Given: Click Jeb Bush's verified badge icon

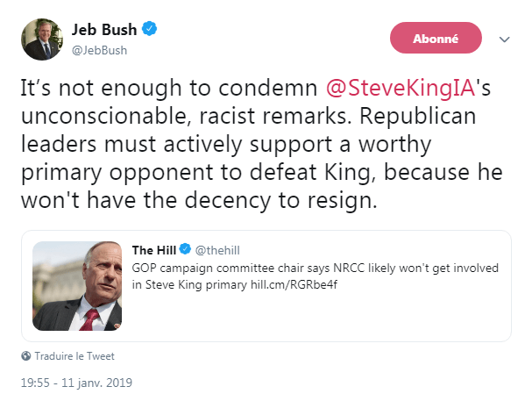Looking at the screenshot, I should pos(150,30).
